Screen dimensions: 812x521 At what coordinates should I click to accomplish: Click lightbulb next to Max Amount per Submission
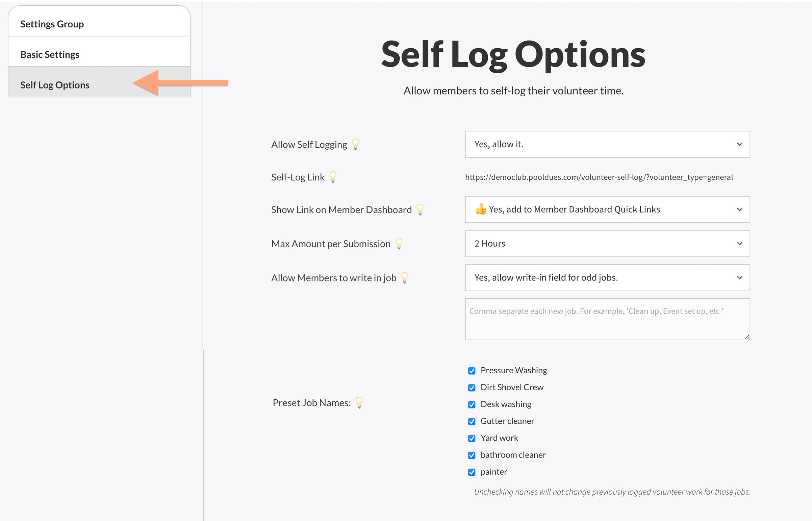click(399, 244)
